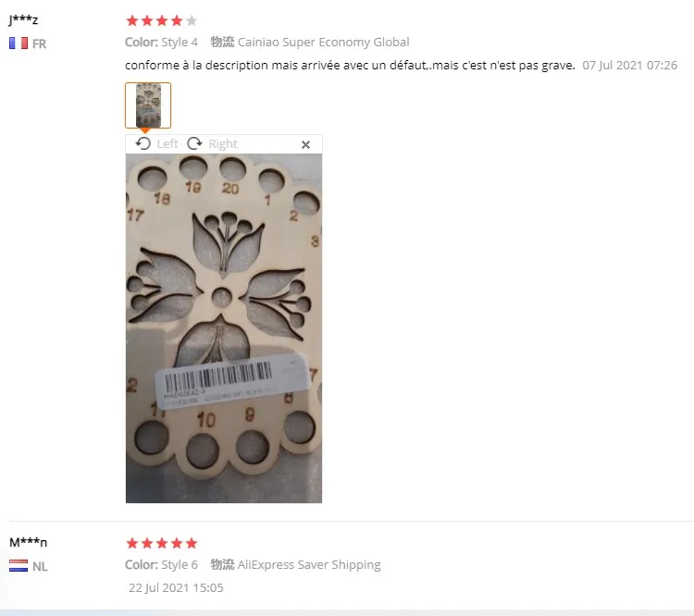Click the enlarged wooden thread organizer photo
Screen dimensions: 694x616
pyautogui.click(x=224, y=328)
